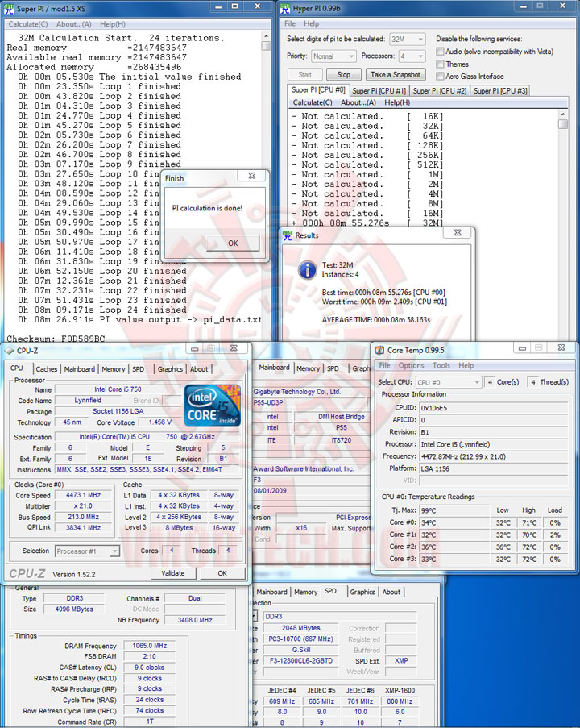Click the DRAM Frequency 1065.0 MHz value
Screen dimensions: 580x728
coord(149,646)
